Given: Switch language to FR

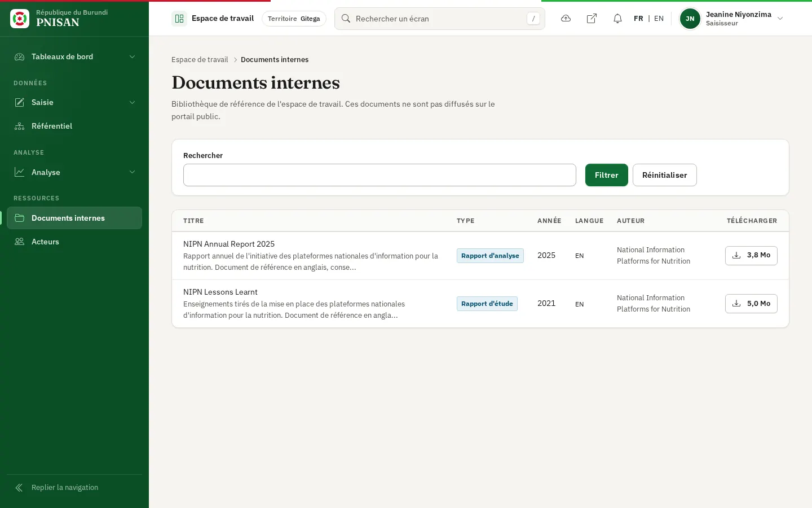Looking at the screenshot, I should 638,19.
